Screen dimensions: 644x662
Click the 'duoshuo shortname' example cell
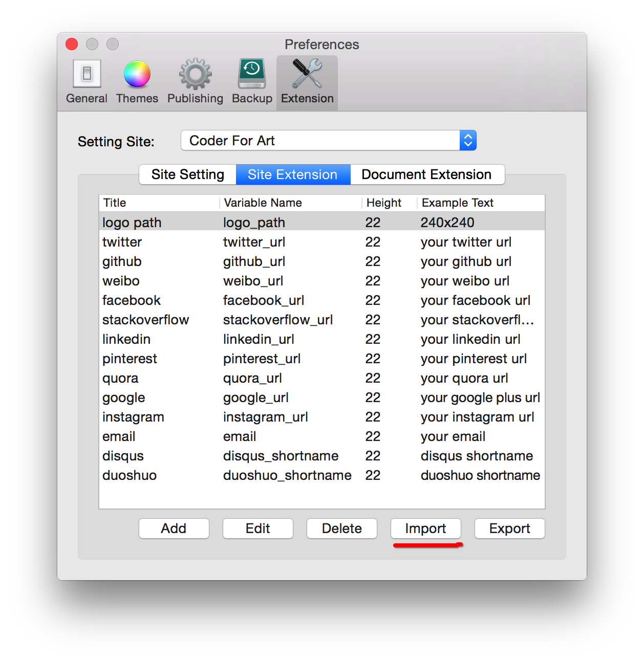pyautogui.click(x=480, y=475)
